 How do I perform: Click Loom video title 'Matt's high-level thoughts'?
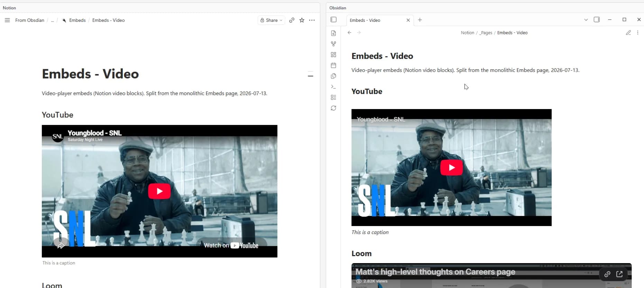click(x=435, y=272)
